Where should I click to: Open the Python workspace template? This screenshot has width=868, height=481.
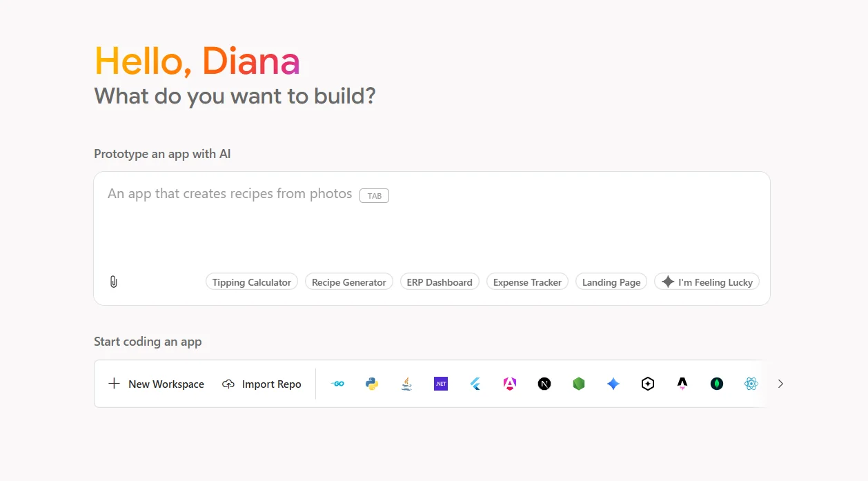(371, 384)
